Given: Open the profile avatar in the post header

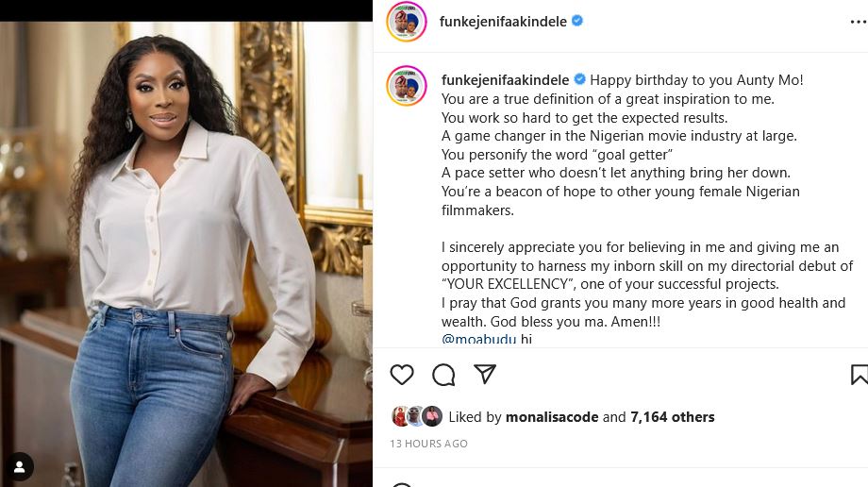Looking at the screenshot, I should pos(407,21).
